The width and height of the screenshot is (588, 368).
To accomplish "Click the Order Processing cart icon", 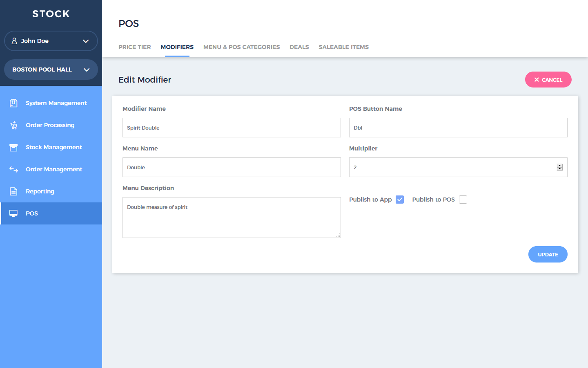I will pos(13,125).
